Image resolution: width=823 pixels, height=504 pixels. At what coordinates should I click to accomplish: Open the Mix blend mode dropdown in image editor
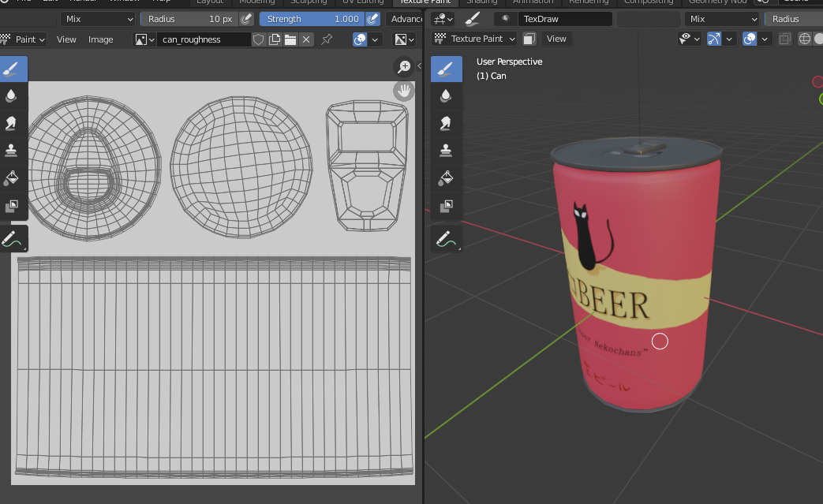coord(99,19)
